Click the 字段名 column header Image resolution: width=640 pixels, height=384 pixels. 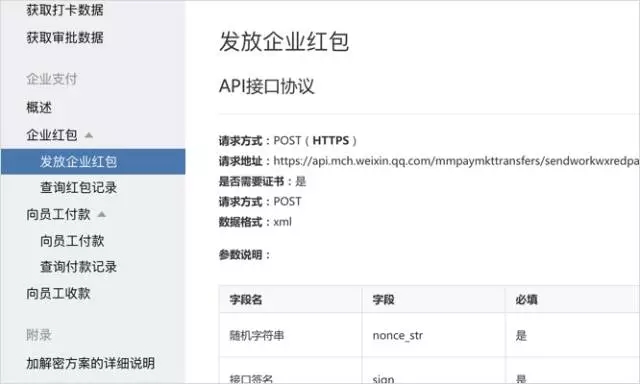pos(246,300)
